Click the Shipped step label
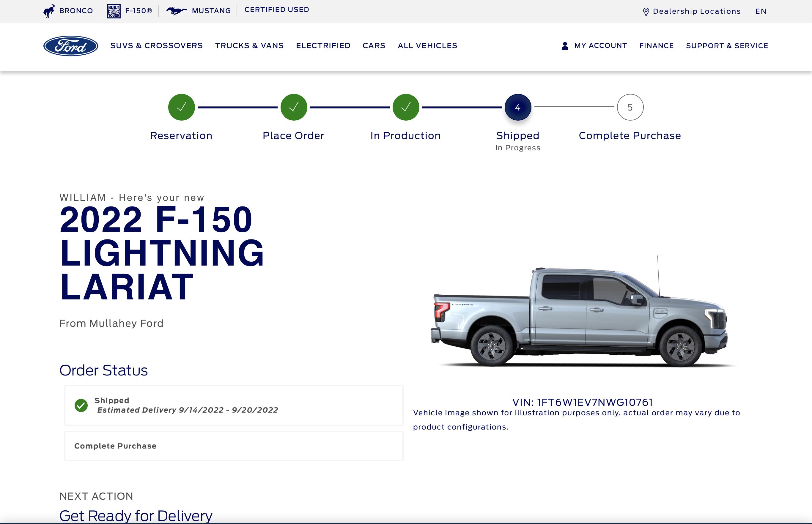This screenshot has width=812, height=524. [x=518, y=136]
